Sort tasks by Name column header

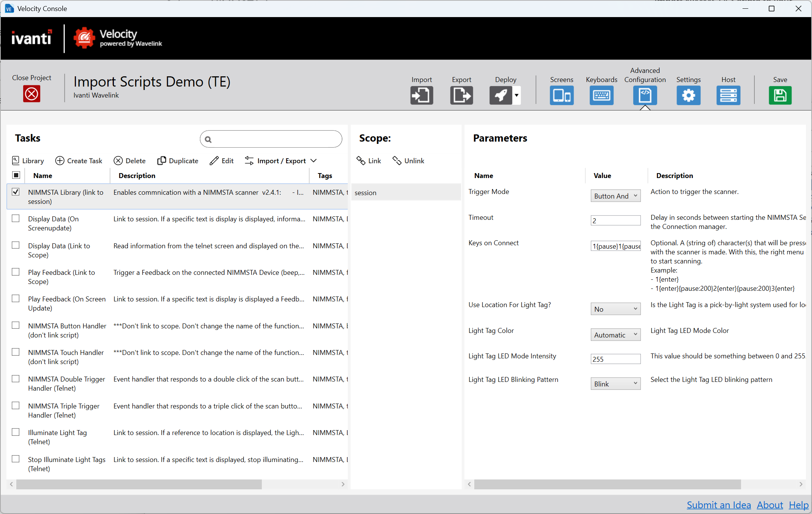[x=42, y=175]
